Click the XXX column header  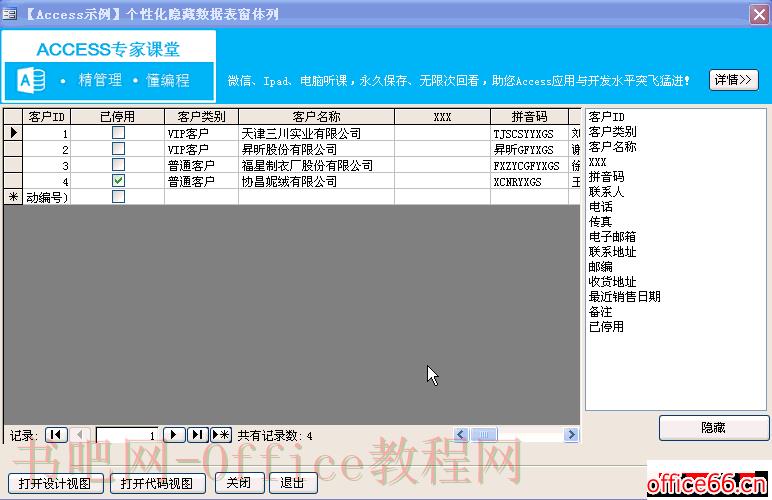pyautogui.click(x=442, y=117)
